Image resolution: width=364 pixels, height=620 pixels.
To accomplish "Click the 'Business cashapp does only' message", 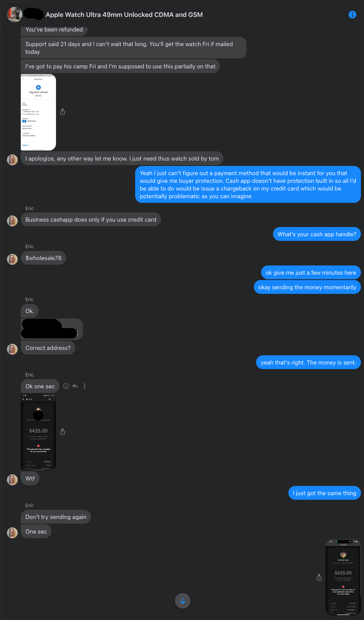I will click(x=91, y=220).
